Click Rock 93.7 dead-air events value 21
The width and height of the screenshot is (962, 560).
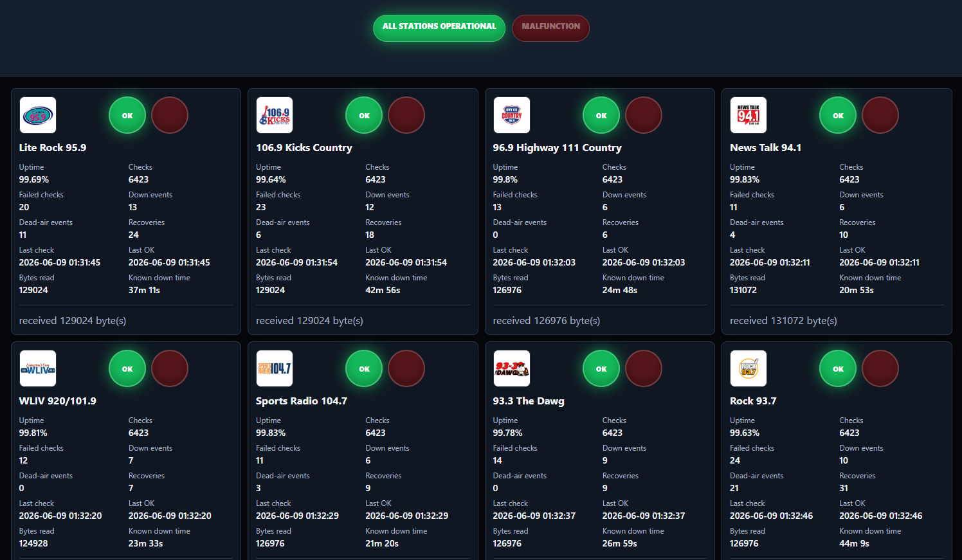pyautogui.click(x=734, y=488)
